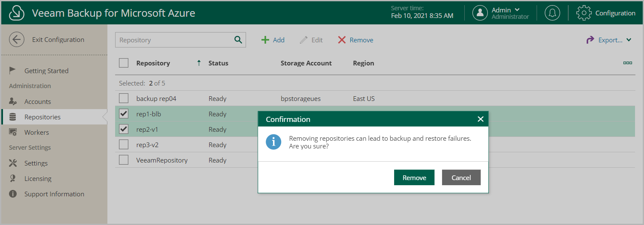The height and width of the screenshot is (225, 644).
Task: Sort by the Status column header
Action: click(x=218, y=63)
